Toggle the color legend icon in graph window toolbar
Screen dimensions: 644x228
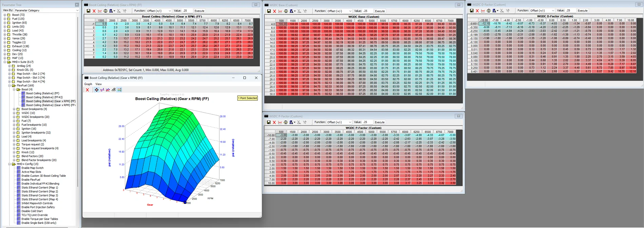119,90
